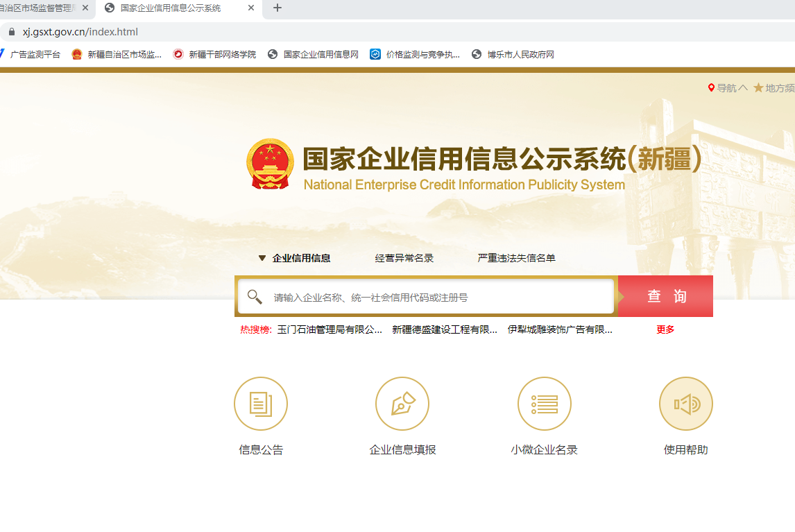Image resolution: width=795 pixels, height=532 pixels.
Task: Click the 地方频道 star icon
Action: pos(758,88)
